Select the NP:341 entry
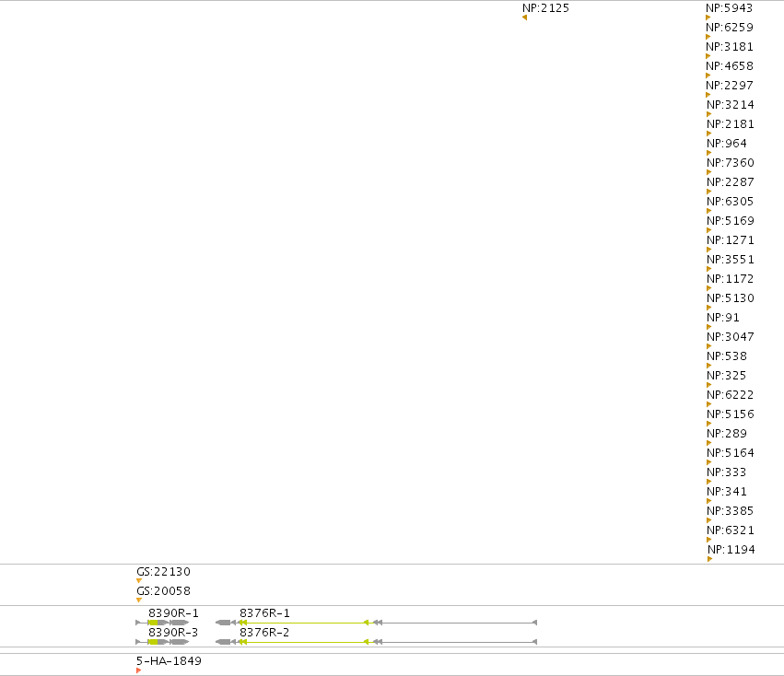Screen dimensions: 784x676 (727, 492)
